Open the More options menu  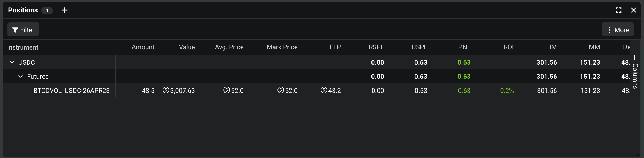(x=618, y=29)
